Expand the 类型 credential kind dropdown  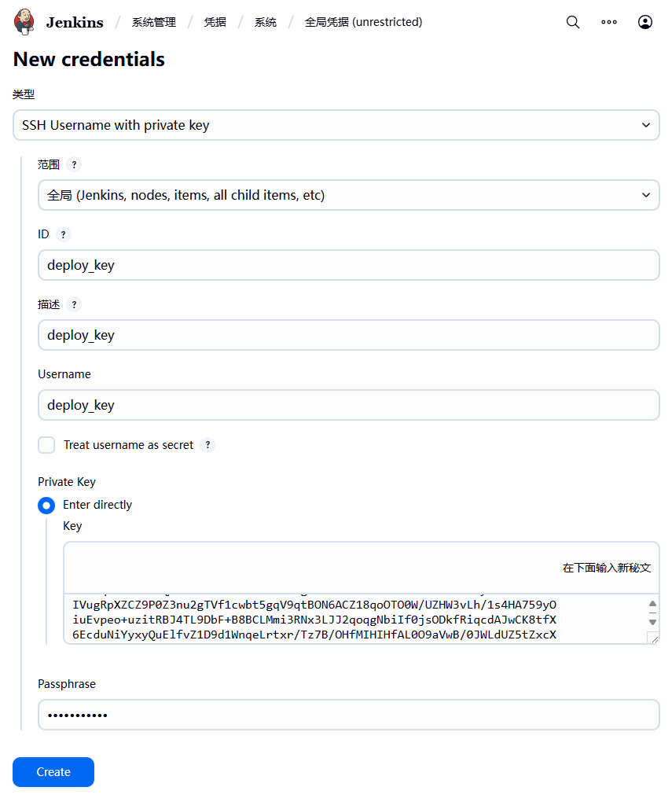(336, 125)
